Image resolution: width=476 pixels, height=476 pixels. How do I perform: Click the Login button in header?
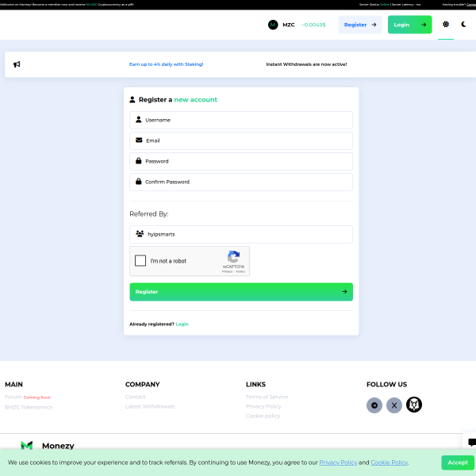click(409, 25)
